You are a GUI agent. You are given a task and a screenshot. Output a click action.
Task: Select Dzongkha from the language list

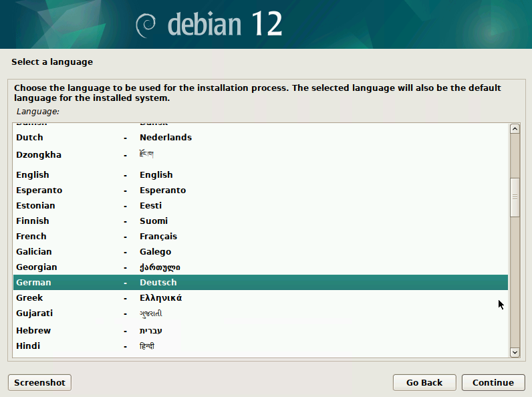(x=261, y=155)
